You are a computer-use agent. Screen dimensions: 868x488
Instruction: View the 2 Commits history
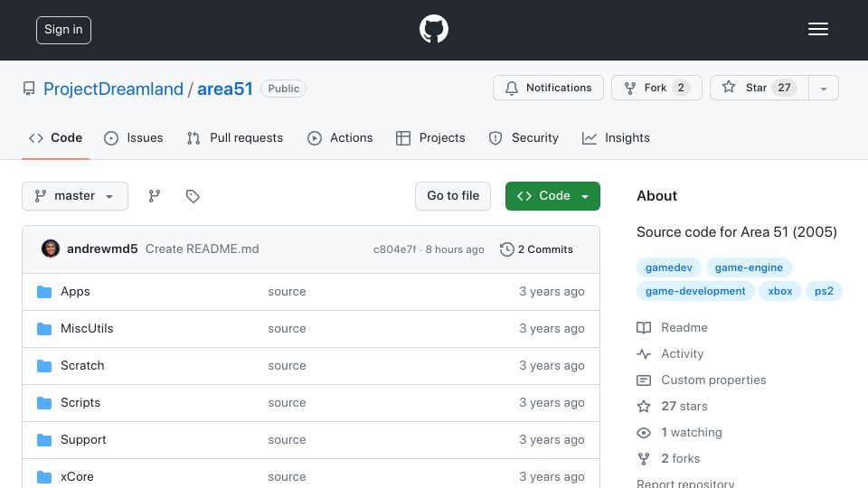[536, 249]
